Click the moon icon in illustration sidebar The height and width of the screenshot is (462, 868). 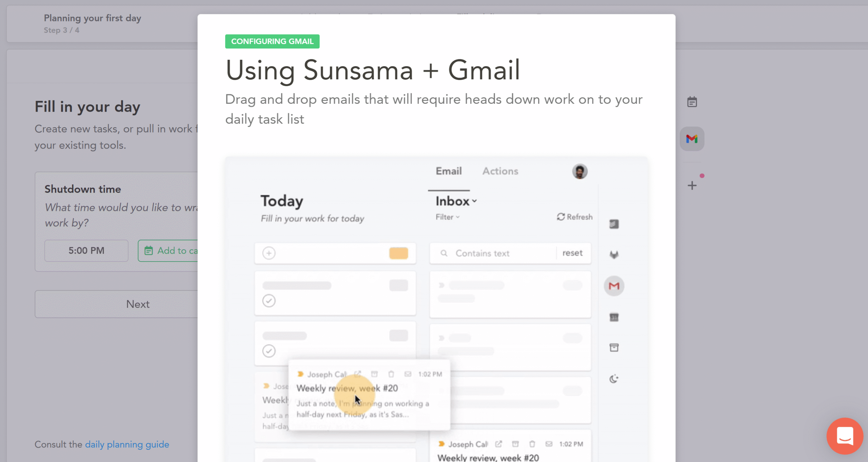click(x=614, y=379)
